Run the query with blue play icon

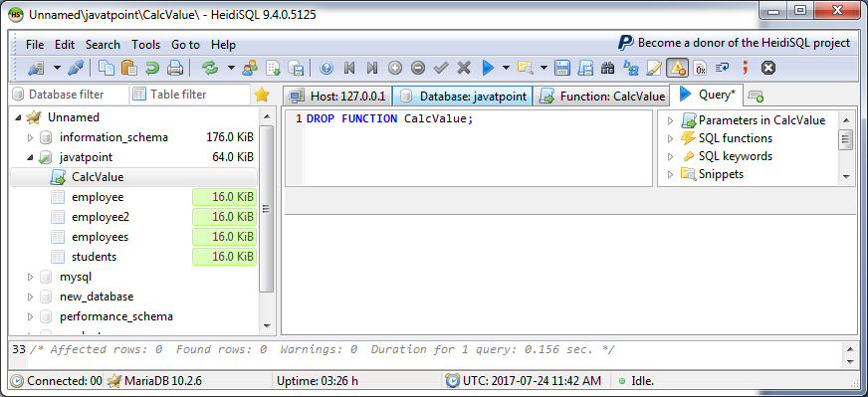coord(488,68)
